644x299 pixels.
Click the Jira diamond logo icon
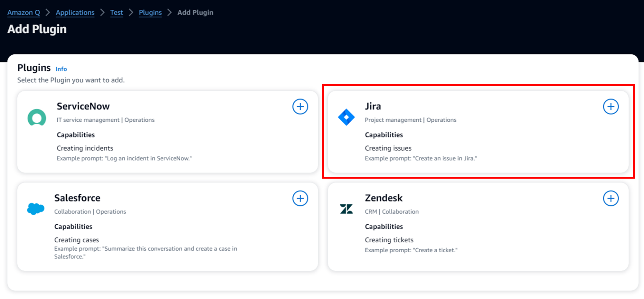coord(346,117)
